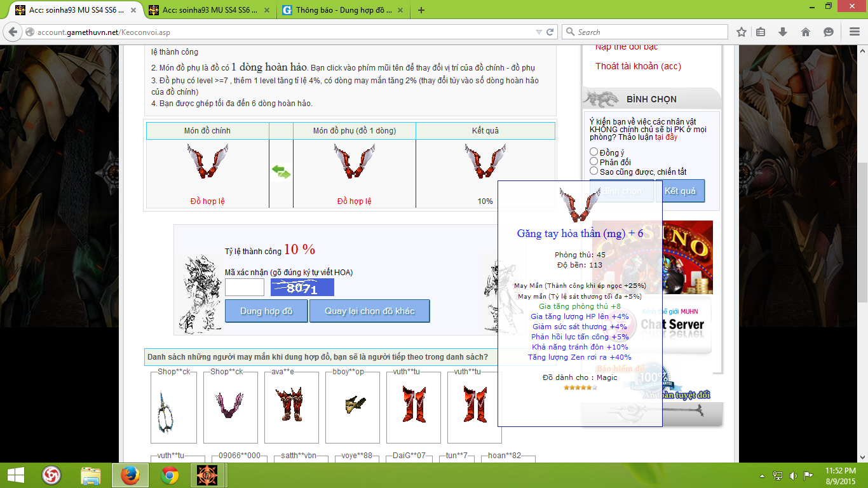Screen dimensions: 868x488
Task: Close the Thông báo - Dung hợp đồ tab
Action: 401,10
